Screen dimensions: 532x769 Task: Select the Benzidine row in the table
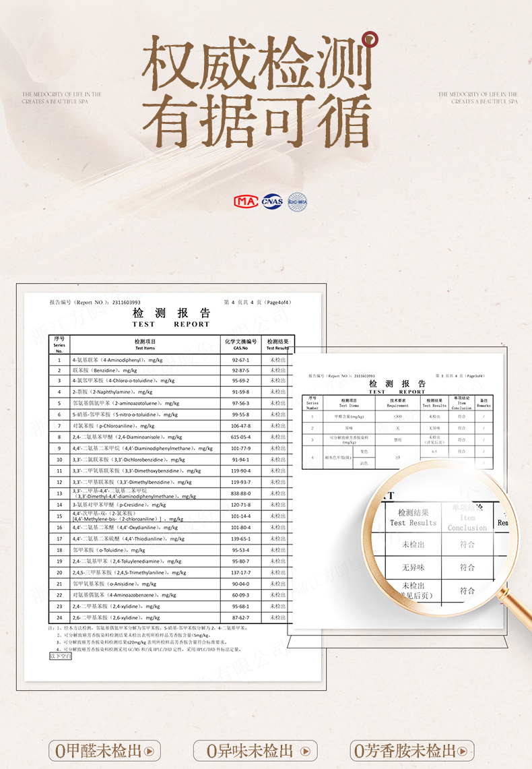pos(172,370)
